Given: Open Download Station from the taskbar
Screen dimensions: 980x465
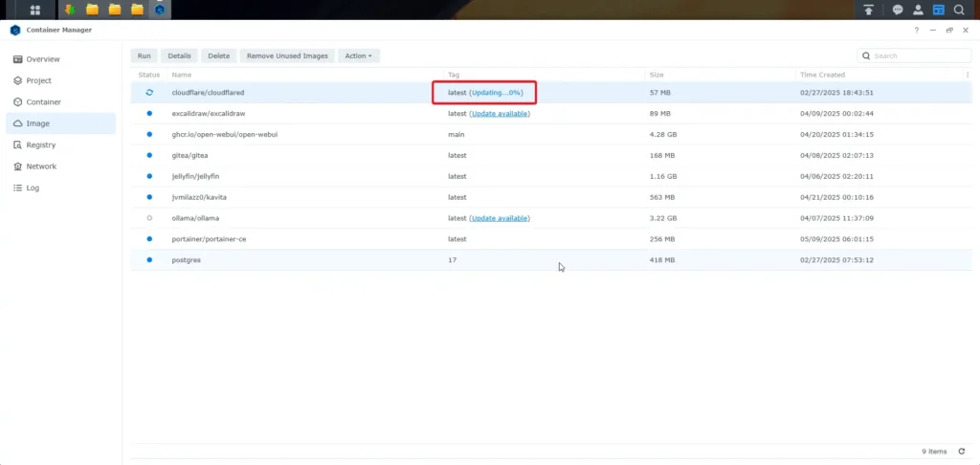Looking at the screenshot, I should (x=69, y=10).
